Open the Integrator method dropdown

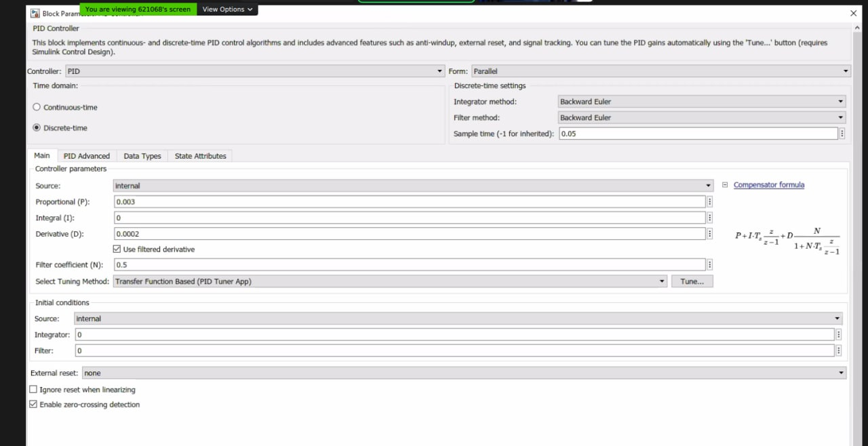click(x=702, y=102)
